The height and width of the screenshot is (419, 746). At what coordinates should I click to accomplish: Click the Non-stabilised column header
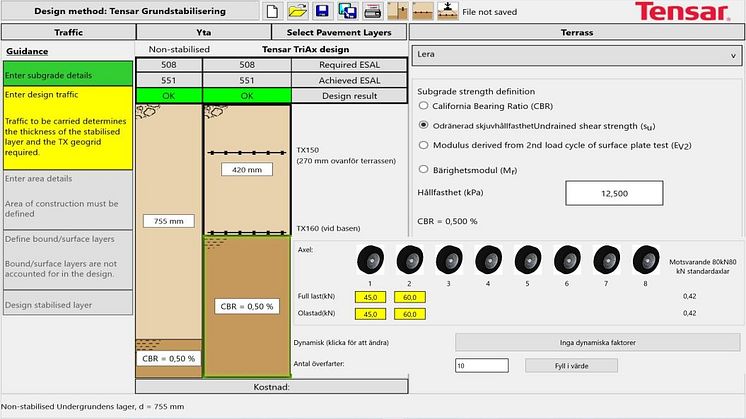179,49
